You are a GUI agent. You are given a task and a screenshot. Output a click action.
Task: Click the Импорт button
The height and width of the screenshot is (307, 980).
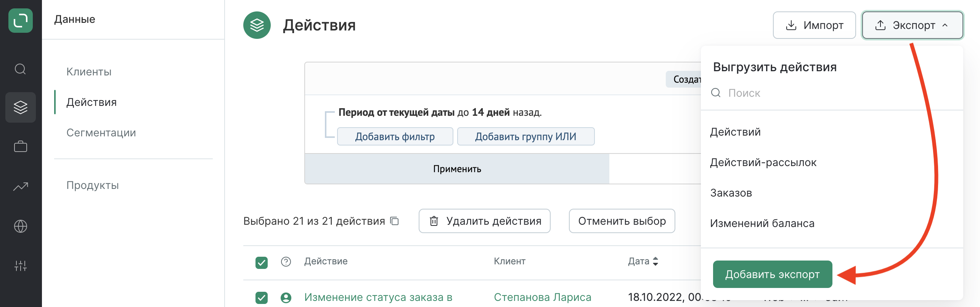(x=815, y=25)
